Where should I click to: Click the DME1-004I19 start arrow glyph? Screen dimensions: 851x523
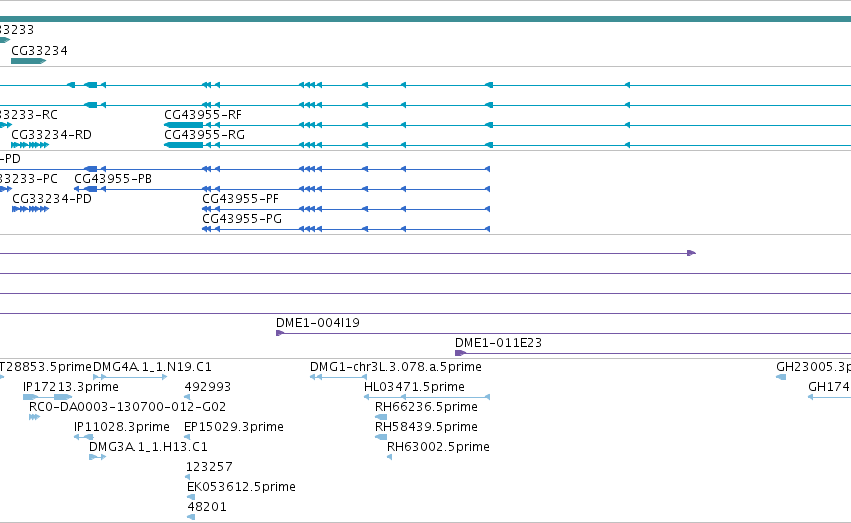[x=280, y=333]
